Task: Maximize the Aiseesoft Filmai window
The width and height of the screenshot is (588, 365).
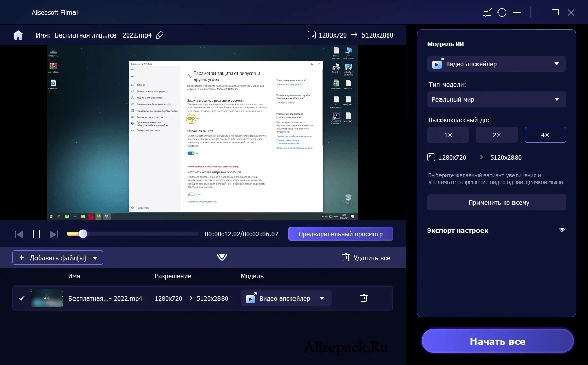Action: click(555, 12)
